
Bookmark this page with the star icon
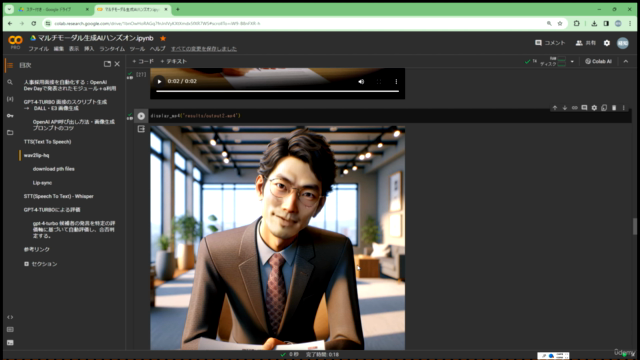click(560, 24)
